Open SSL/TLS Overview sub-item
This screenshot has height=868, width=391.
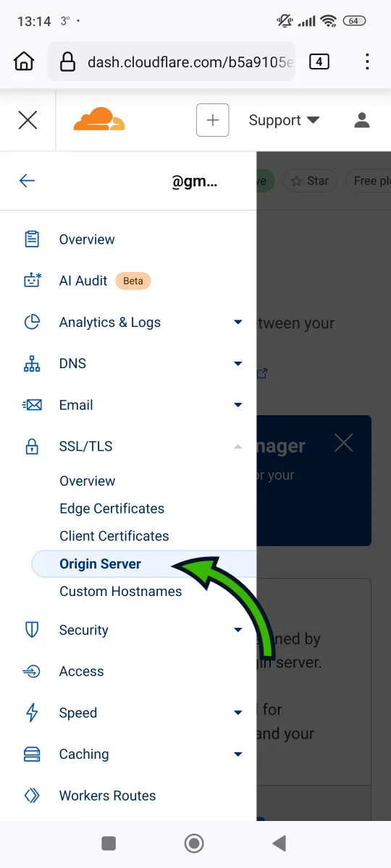pyautogui.click(x=88, y=481)
